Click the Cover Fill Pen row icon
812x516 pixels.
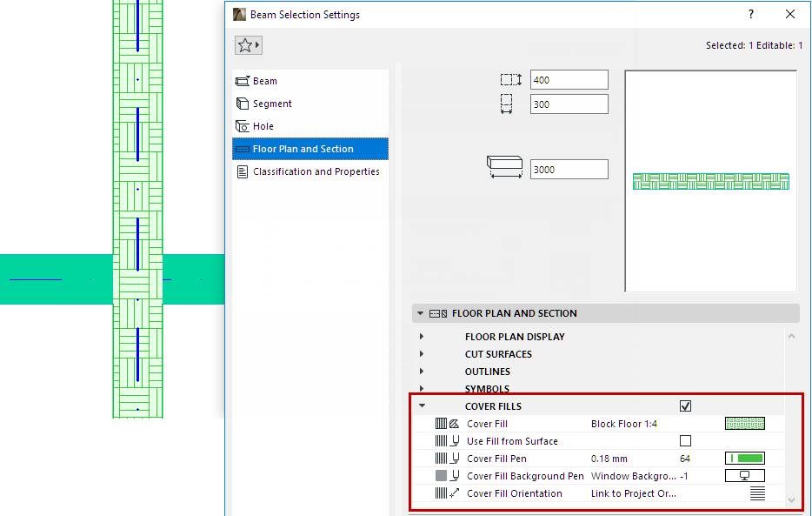448,459
